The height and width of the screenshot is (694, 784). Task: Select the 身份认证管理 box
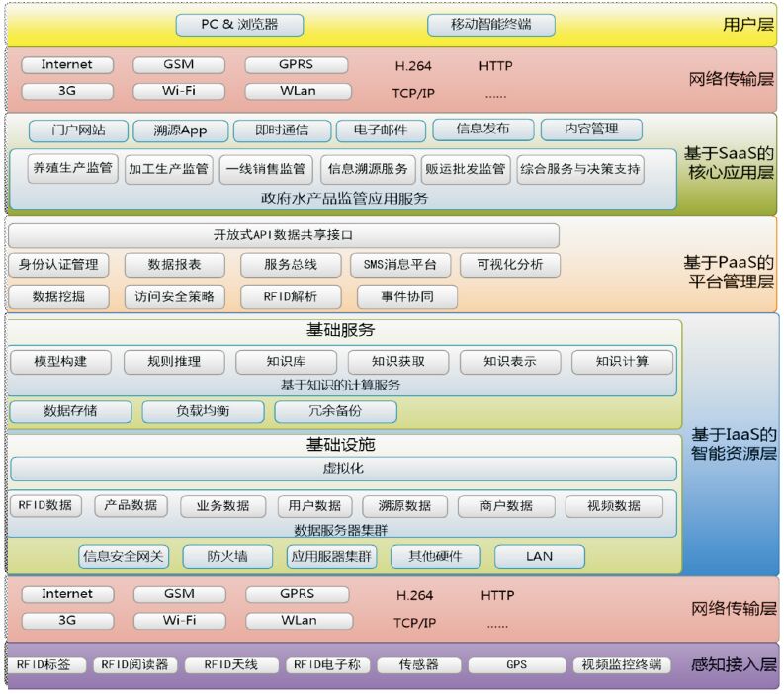(x=58, y=265)
